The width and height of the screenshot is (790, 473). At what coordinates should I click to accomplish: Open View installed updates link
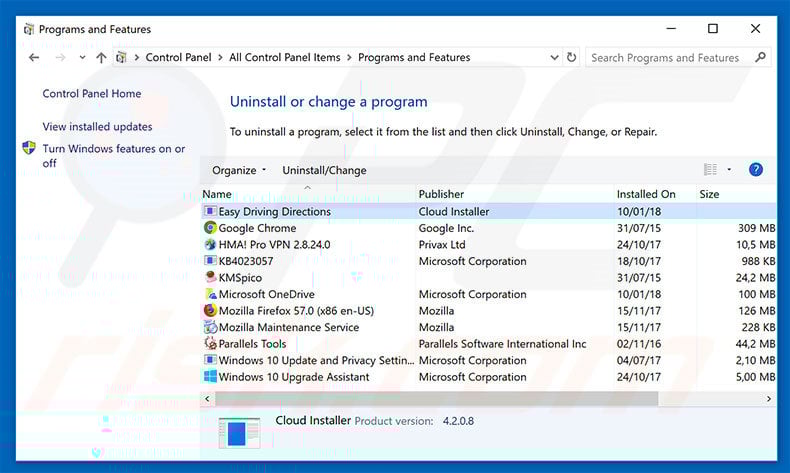point(97,126)
